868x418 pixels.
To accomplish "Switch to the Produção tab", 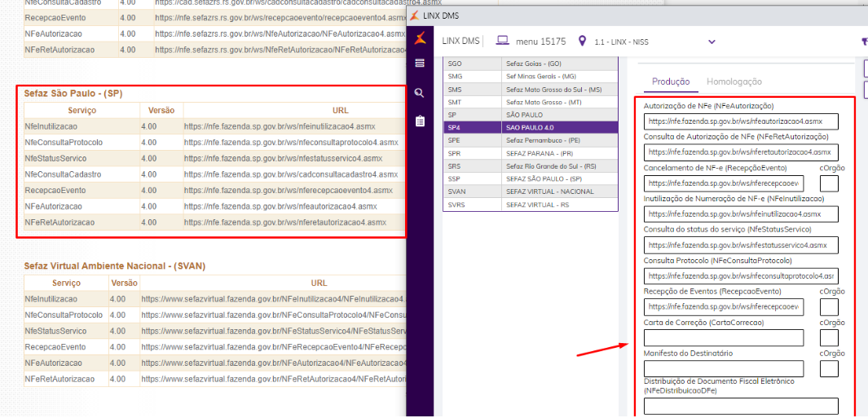I will [x=671, y=81].
